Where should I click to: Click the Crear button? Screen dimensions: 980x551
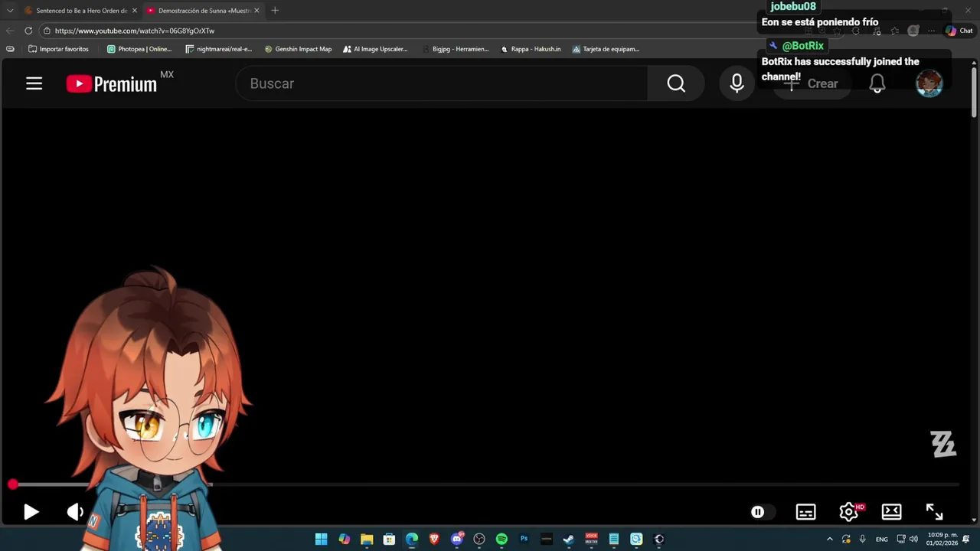point(813,83)
